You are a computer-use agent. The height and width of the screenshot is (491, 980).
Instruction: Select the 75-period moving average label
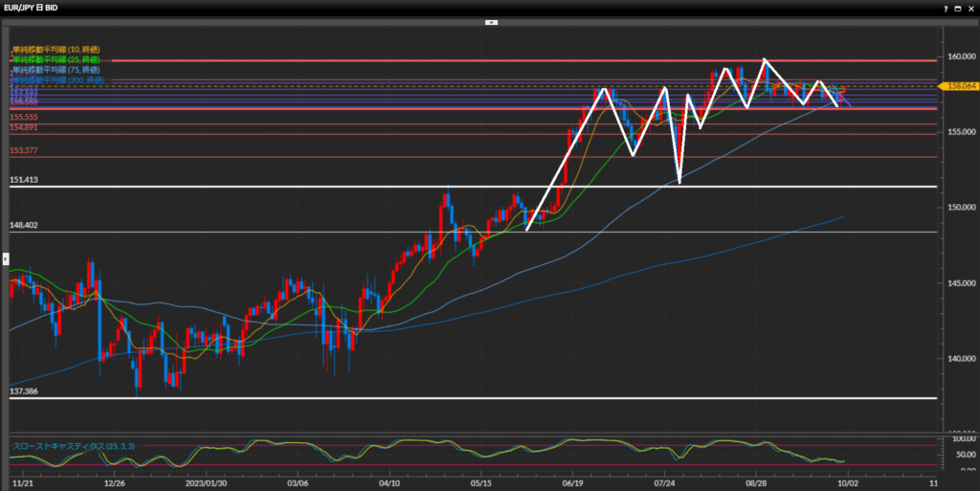pos(56,70)
